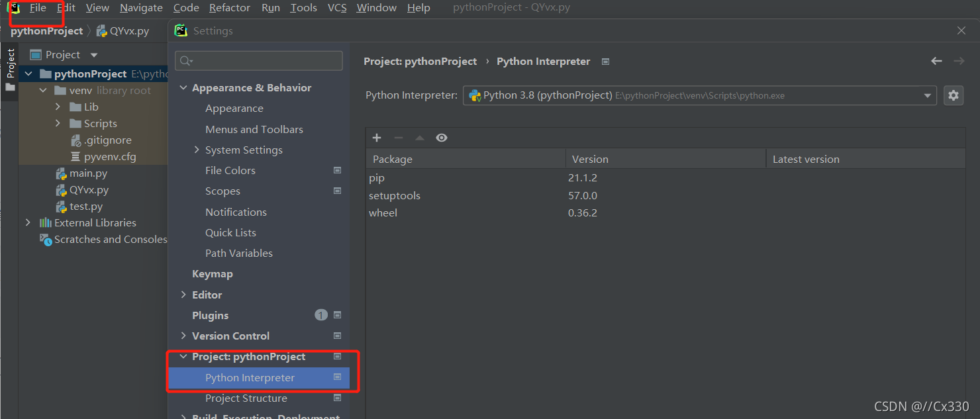This screenshot has height=419, width=980.
Task: Expand the Editor settings section
Action: coord(183,295)
